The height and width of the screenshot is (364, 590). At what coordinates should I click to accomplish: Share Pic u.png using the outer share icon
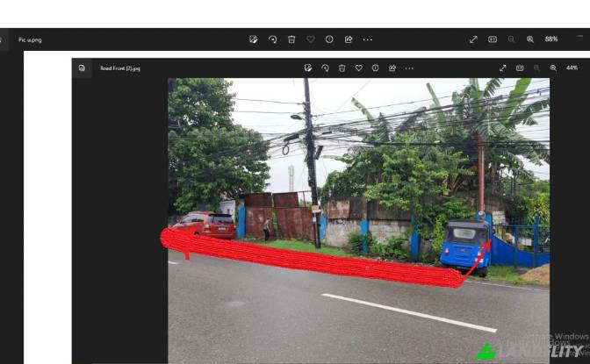pyautogui.click(x=349, y=39)
